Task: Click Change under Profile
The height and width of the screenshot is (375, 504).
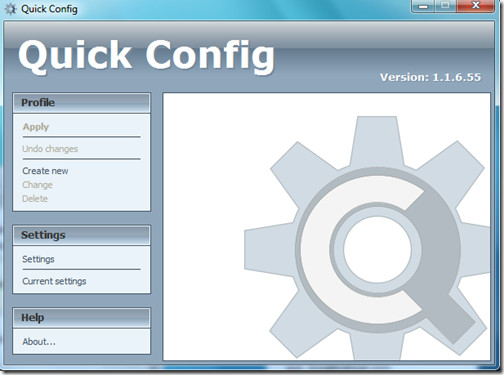Action: [37, 185]
